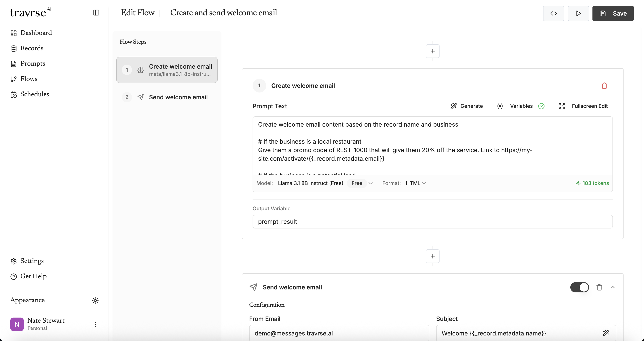
Task: Click the green prompt validation checkmark
Action: pos(542,106)
